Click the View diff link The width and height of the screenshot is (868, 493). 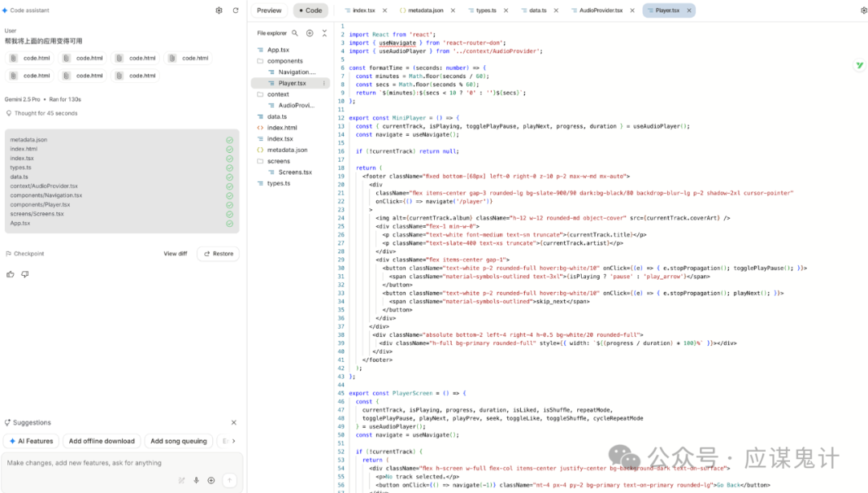pos(175,253)
